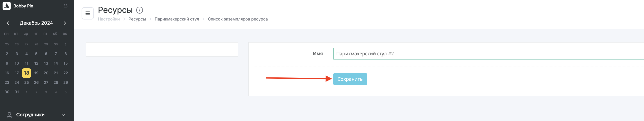
Task: Focus the Имя input field
Action: (489, 54)
